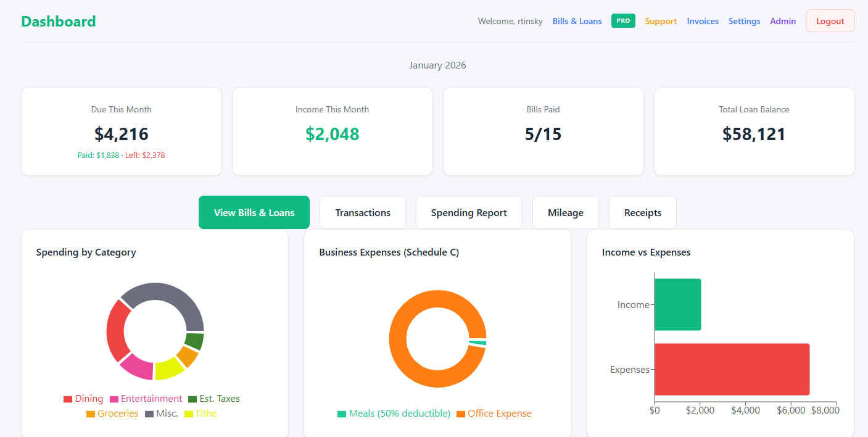
Task: Open the Spending Report
Action: click(469, 212)
